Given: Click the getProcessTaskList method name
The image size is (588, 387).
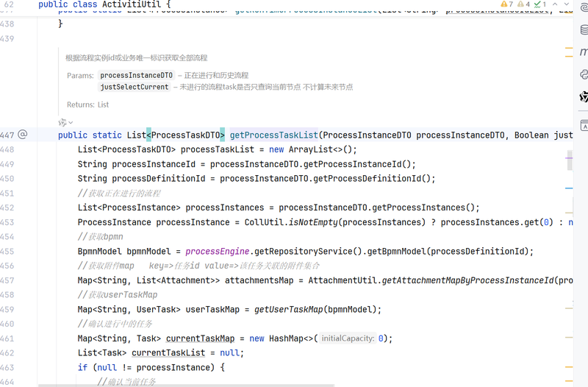Looking at the screenshot, I should tap(273, 135).
